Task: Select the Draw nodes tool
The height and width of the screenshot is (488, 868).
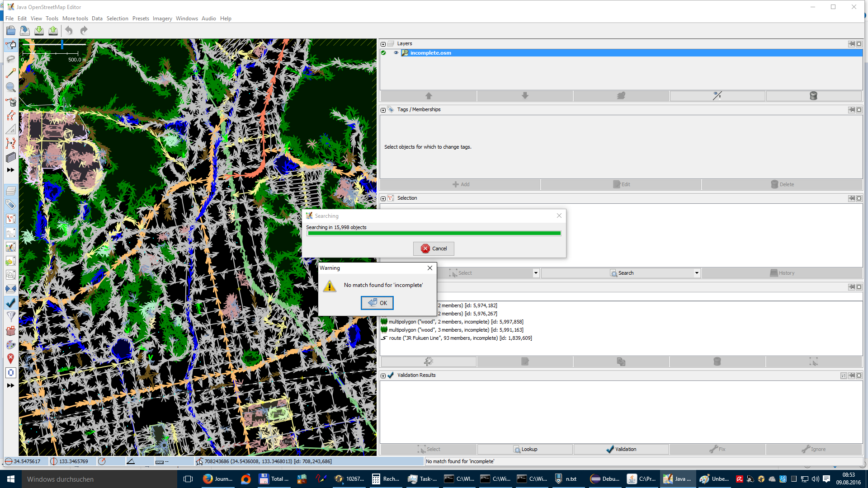Action: pos(11,73)
